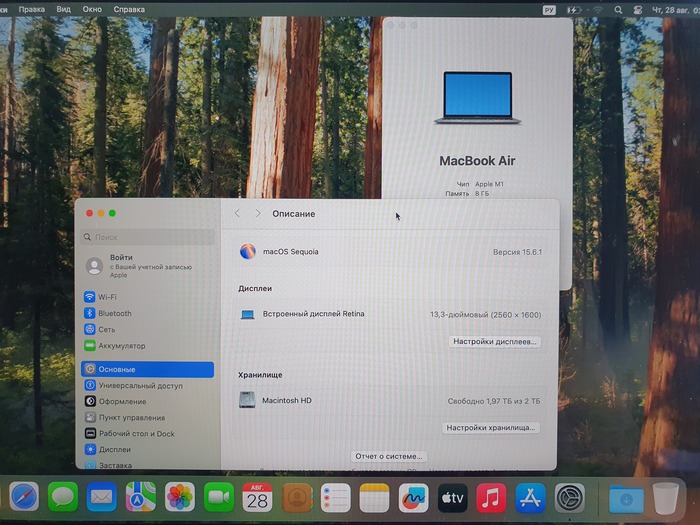Open Аккумулятор settings section
Image resolution: width=700 pixels, height=525 pixels.
[x=147, y=346]
